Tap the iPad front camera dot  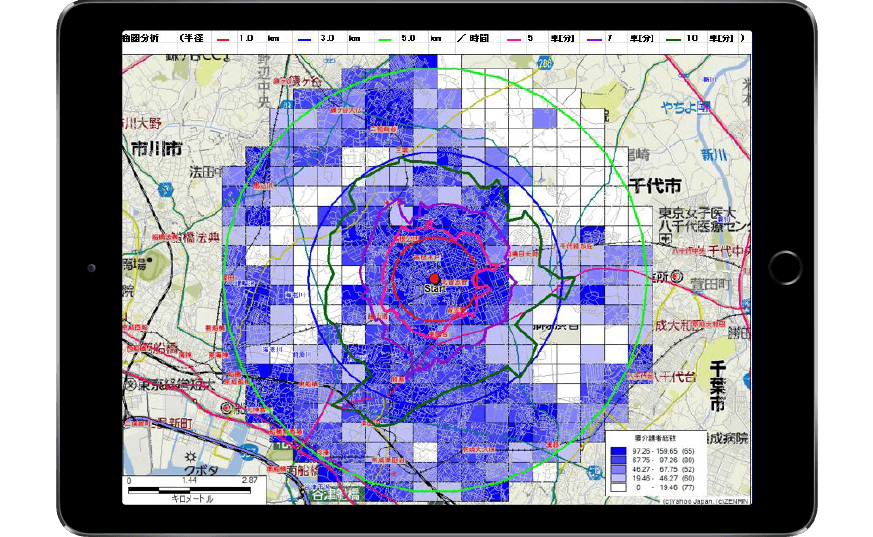point(91,268)
